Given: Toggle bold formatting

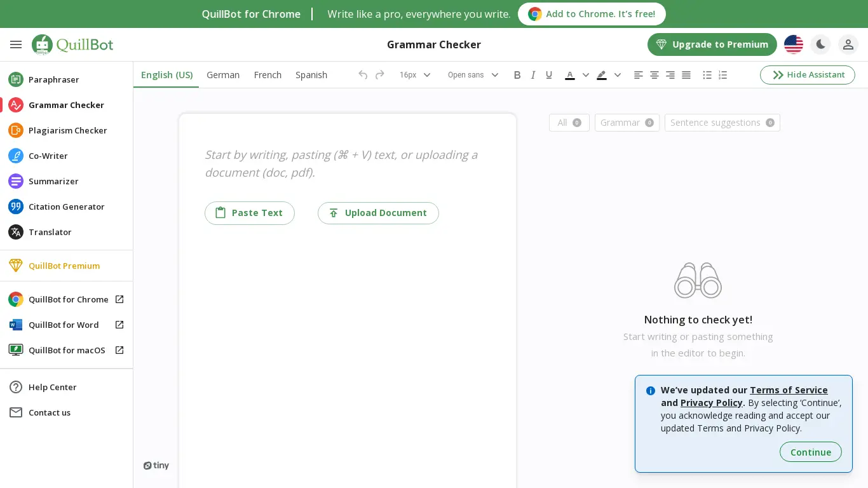Looking at the screenshot, I should click(517, 75).
